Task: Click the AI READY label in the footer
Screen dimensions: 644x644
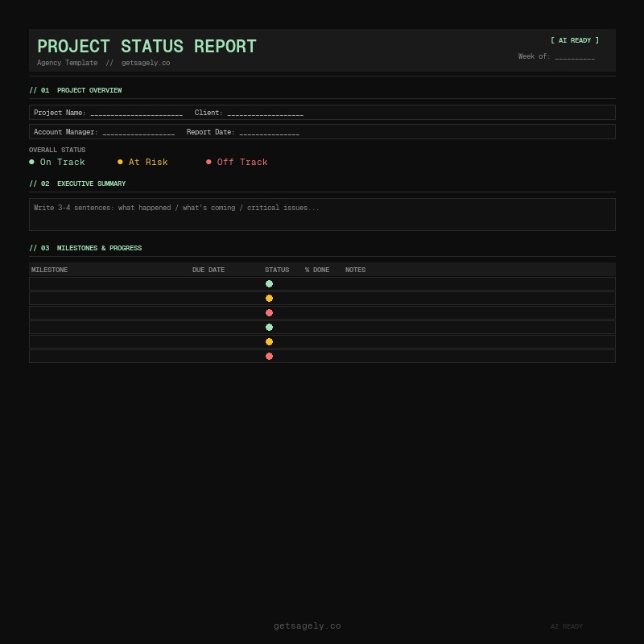Action: pos(567,626)
